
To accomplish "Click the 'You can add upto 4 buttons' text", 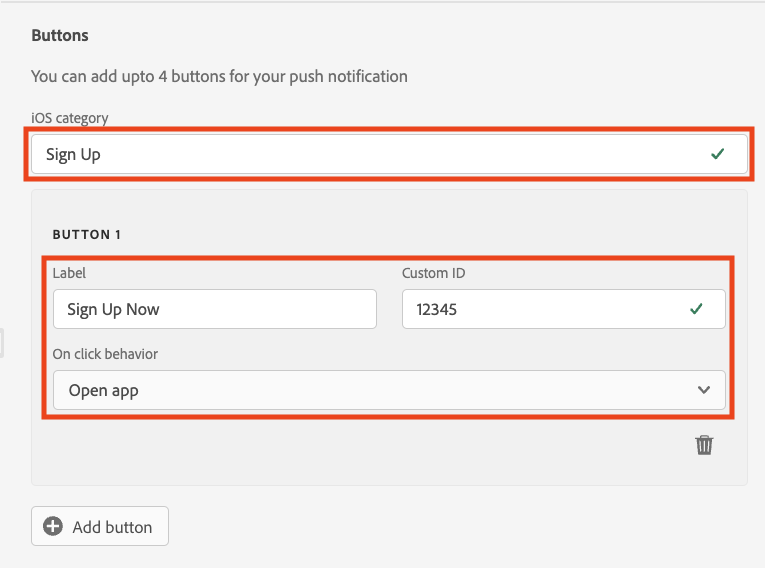I will [219, 77].
